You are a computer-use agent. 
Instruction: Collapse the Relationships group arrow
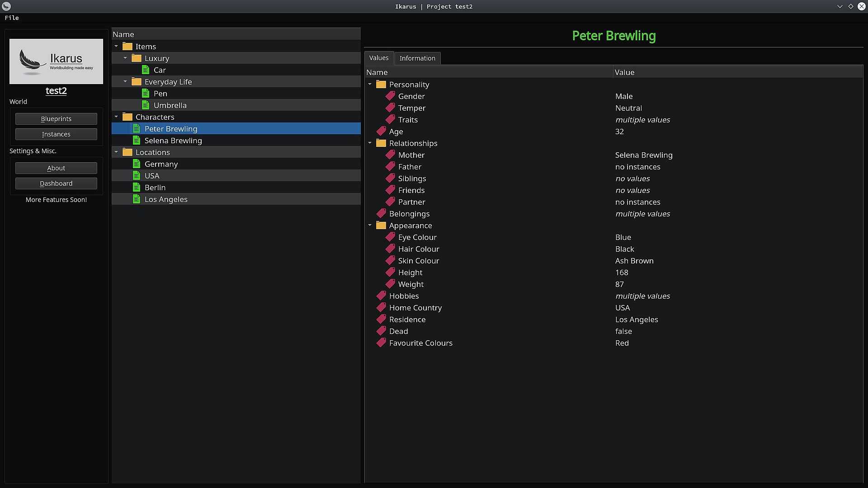point(370,143)
